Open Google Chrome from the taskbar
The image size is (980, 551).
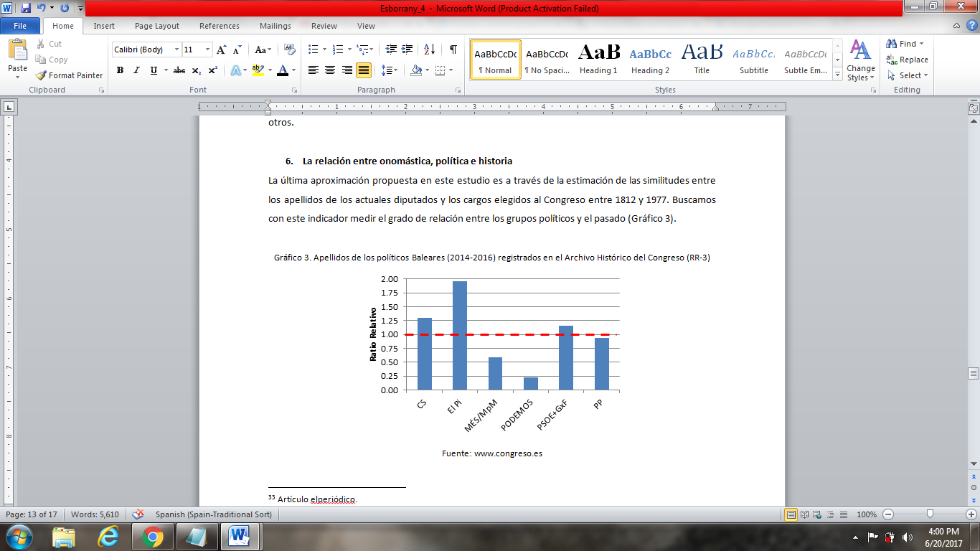152,536
